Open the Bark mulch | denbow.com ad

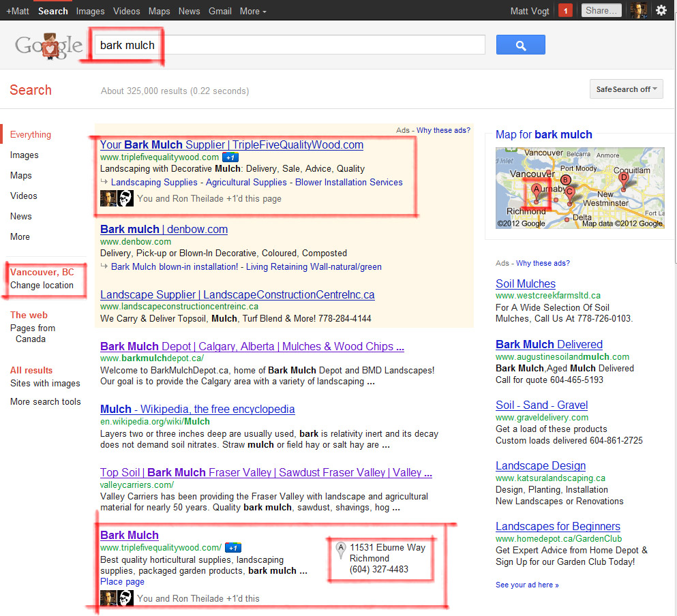[164, 229]
